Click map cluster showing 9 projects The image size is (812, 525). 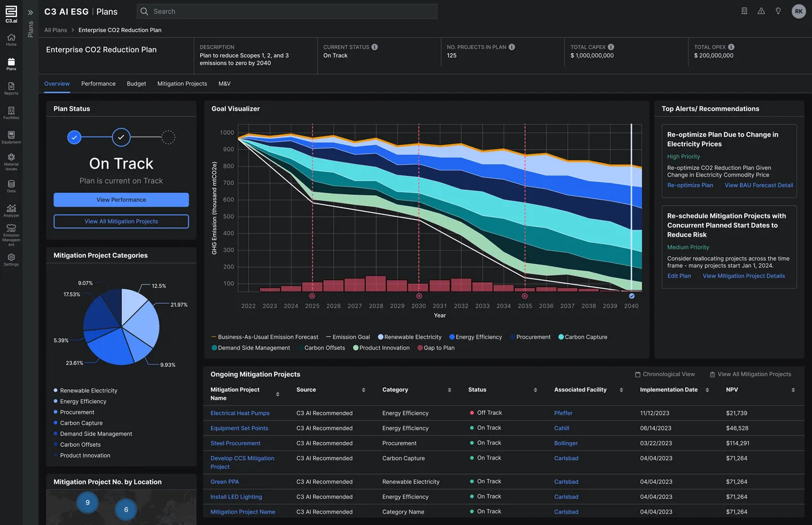click(87, 502)
